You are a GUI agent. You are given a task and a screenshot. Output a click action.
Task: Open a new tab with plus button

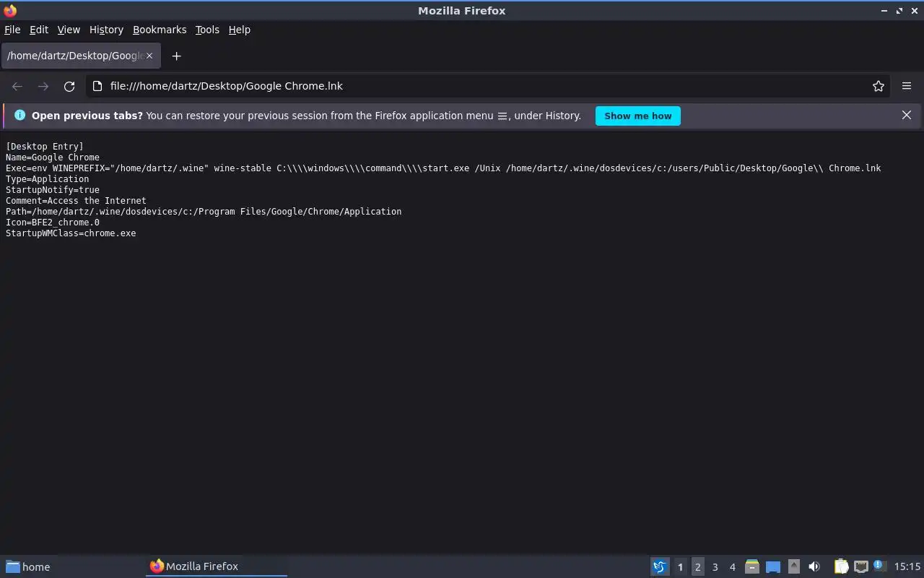coord(176,56)
